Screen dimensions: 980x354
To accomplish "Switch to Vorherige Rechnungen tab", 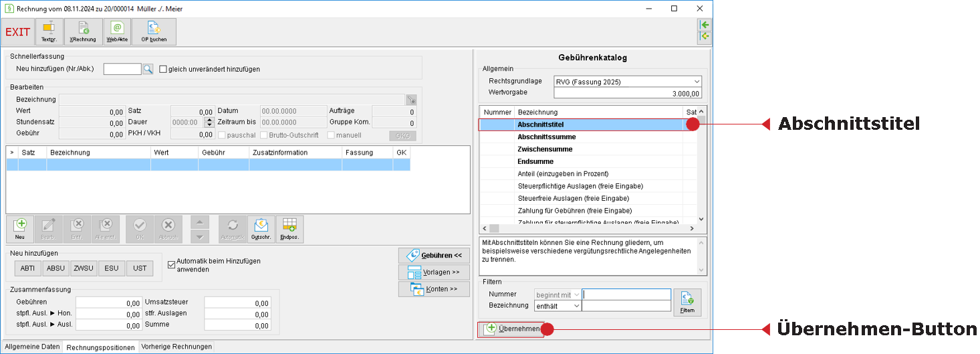I will 176,347.
